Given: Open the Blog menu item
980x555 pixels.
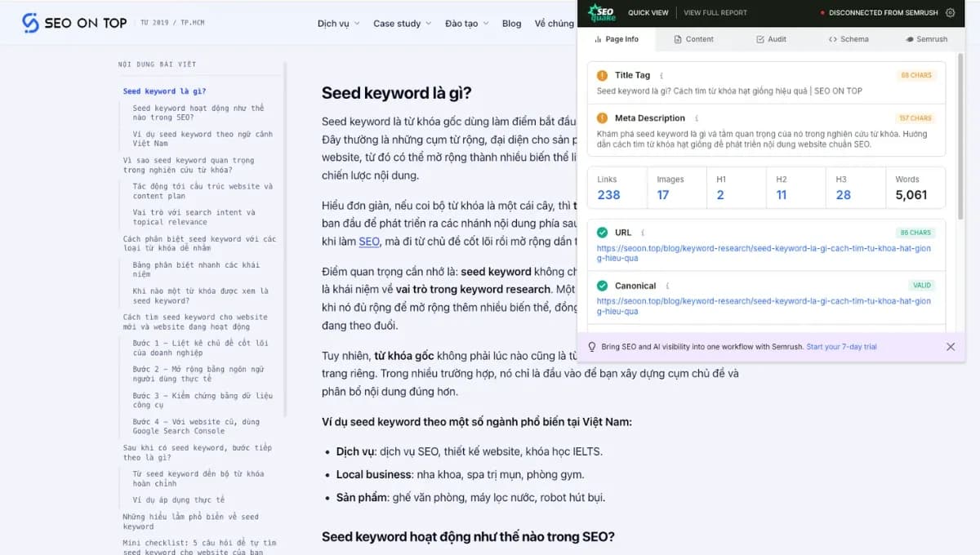Looking at the screenshot, I should tap(512, 24).
